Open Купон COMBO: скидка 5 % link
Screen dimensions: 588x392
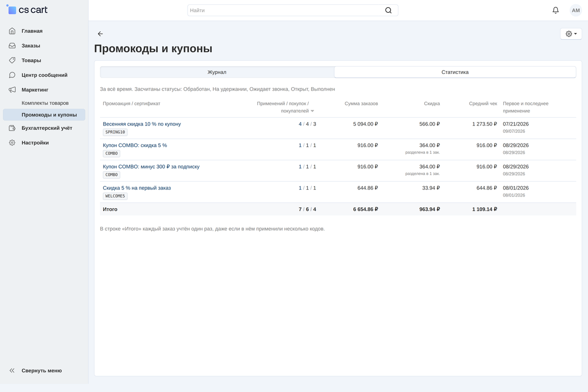(x=135, y=146)
